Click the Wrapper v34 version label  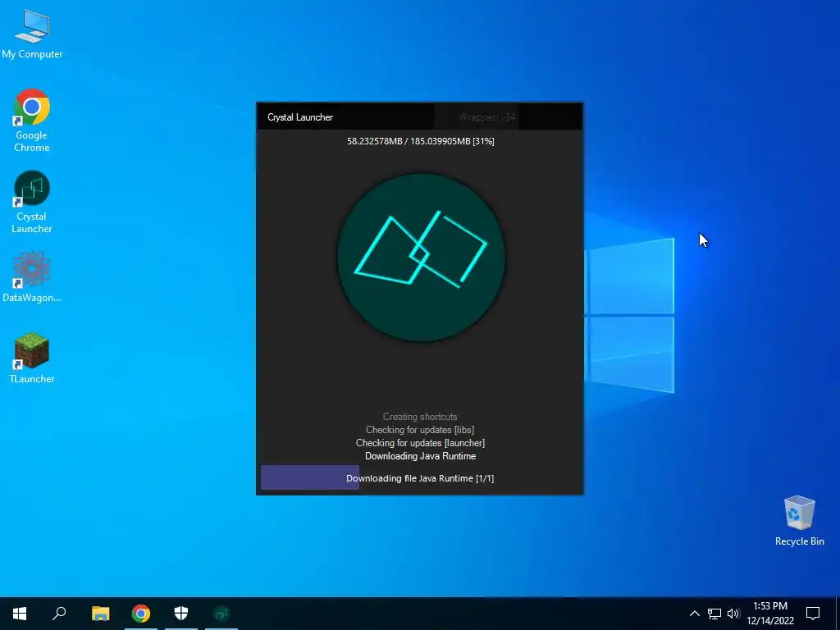pyautogui.click(x=486, y=117)
